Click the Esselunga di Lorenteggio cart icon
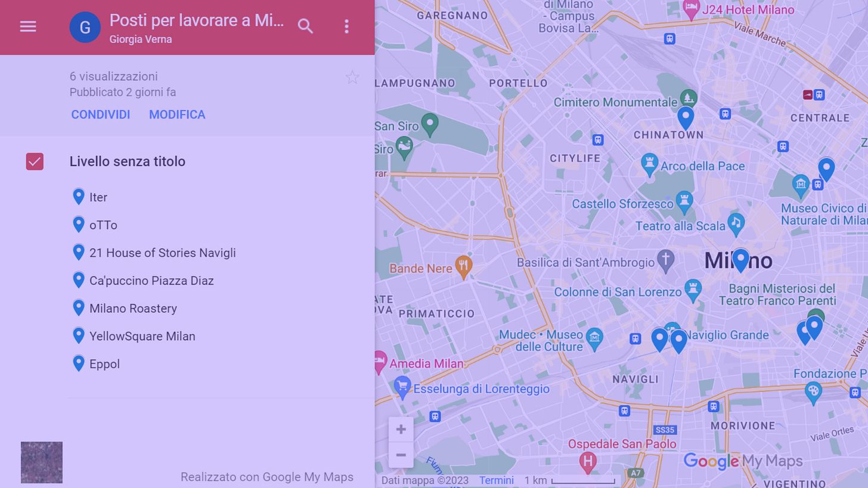868x488 pixels. (402, 388)
